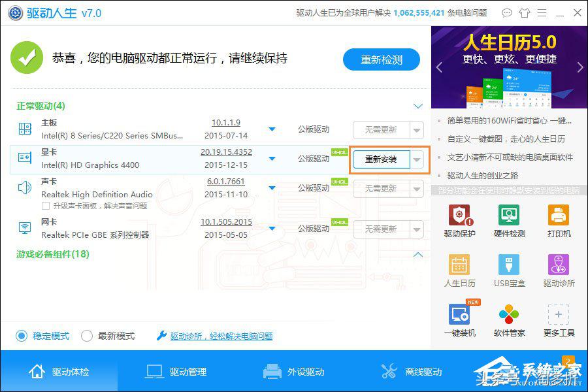Switch to 最新模式 mode
The width and height of the screenshot is (588, 392).
[x=86, y=335]
